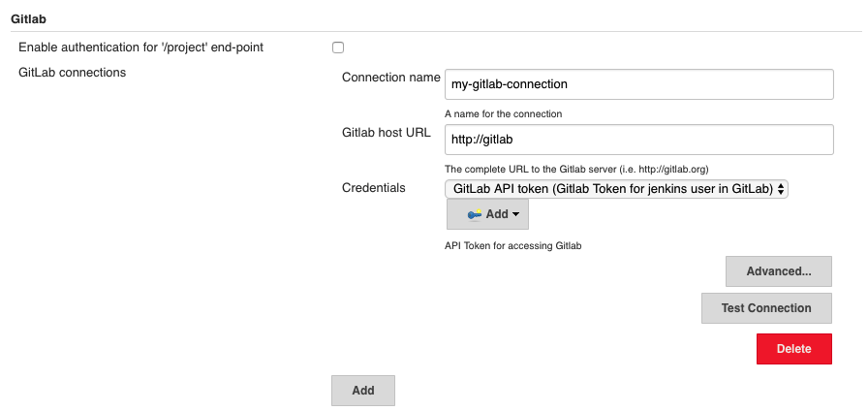Delete the my-gitlab-connection entry
This screenshot has width=868, height=411.
click(793, 349)
